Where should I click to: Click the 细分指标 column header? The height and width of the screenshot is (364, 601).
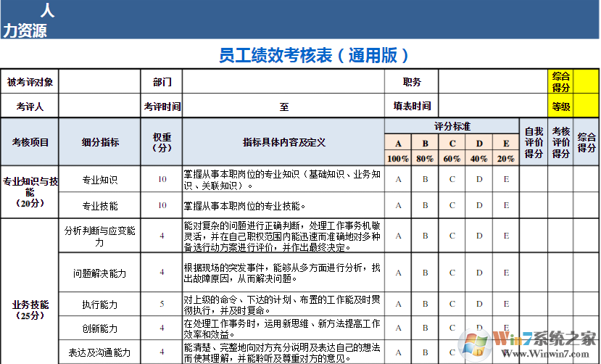99,142
